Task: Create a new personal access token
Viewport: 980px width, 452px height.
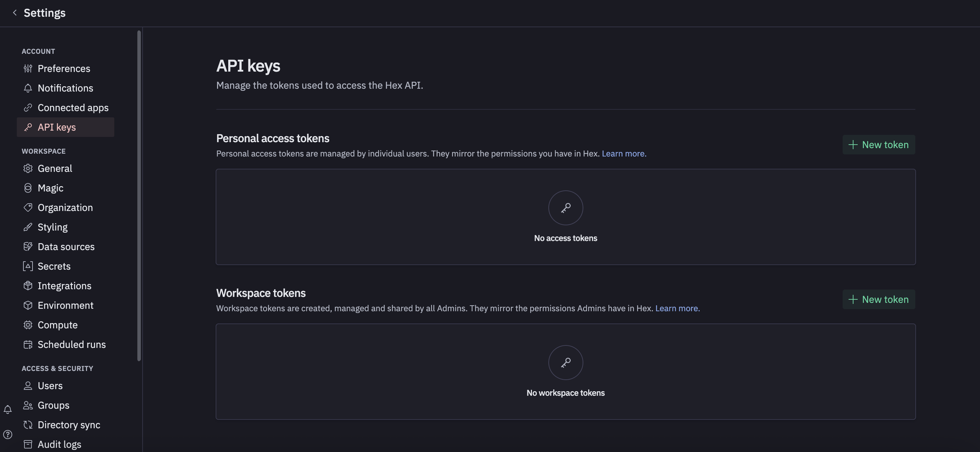Action: click(x=878, y=145)
